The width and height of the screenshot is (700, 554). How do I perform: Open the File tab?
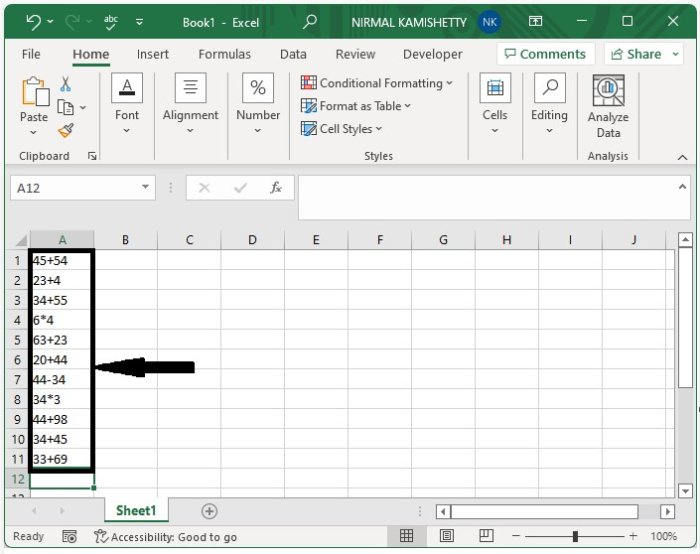tap(31, 54)
